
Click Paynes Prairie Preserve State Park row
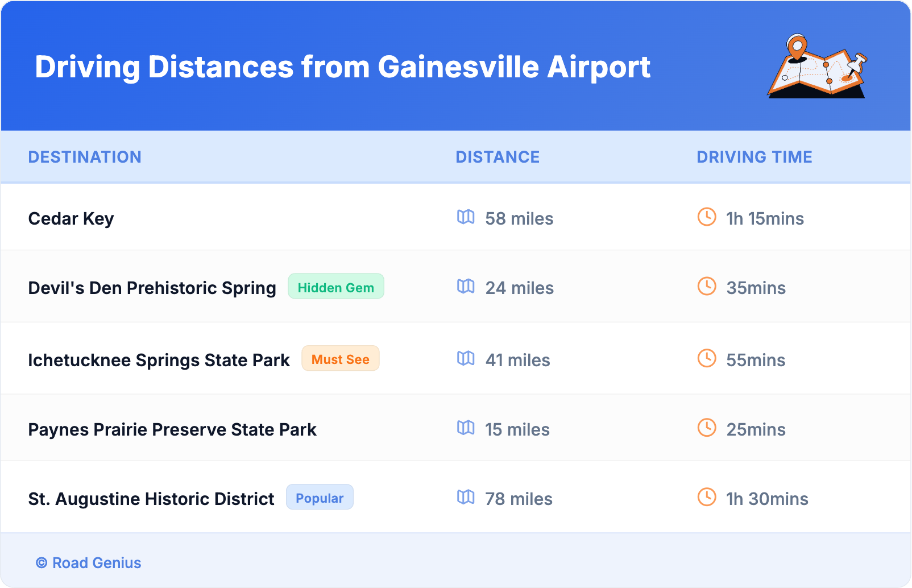click(x=172, y=429)
